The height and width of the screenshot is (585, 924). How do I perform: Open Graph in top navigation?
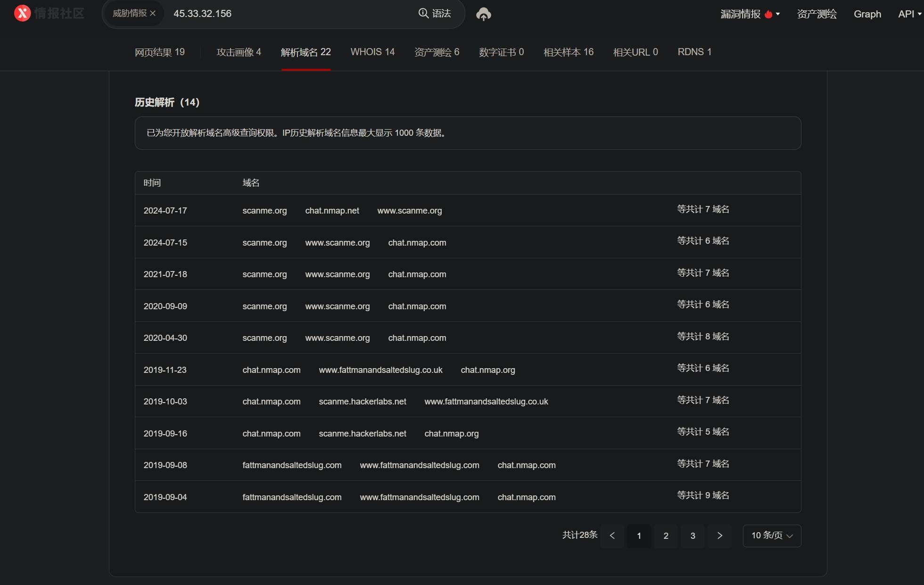[867, 14]
